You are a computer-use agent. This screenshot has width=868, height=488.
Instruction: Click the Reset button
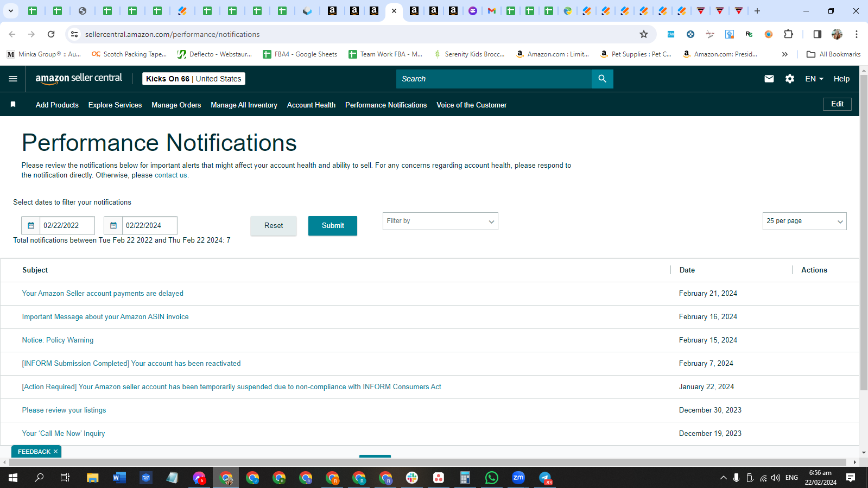[274, 226]
